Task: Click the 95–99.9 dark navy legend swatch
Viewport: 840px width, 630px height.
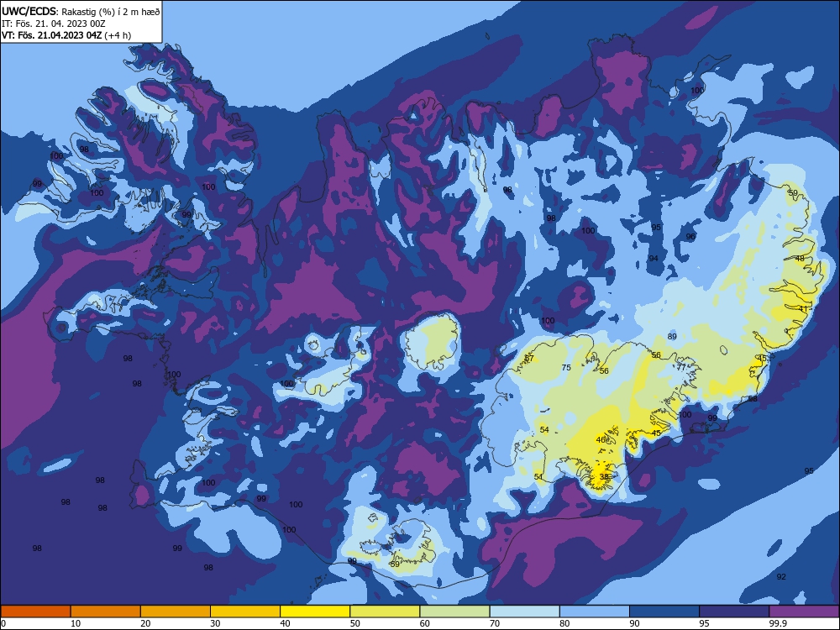Action: 734,612
